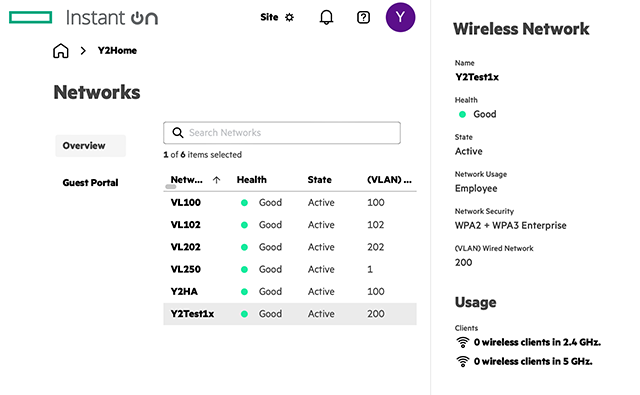Select the Guest Portal tab
This screenshot has height=395, width=640.
(x=91, y=182)
